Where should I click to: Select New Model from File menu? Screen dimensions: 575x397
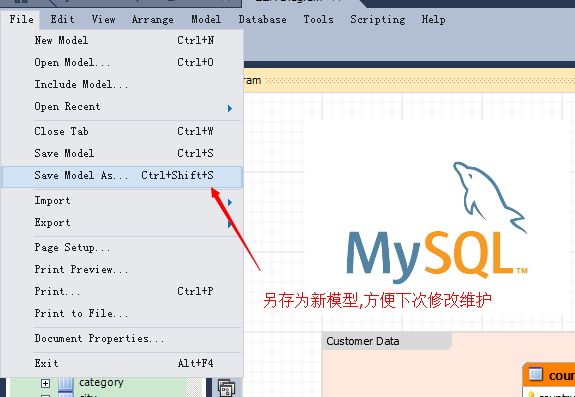coord(122,40)
